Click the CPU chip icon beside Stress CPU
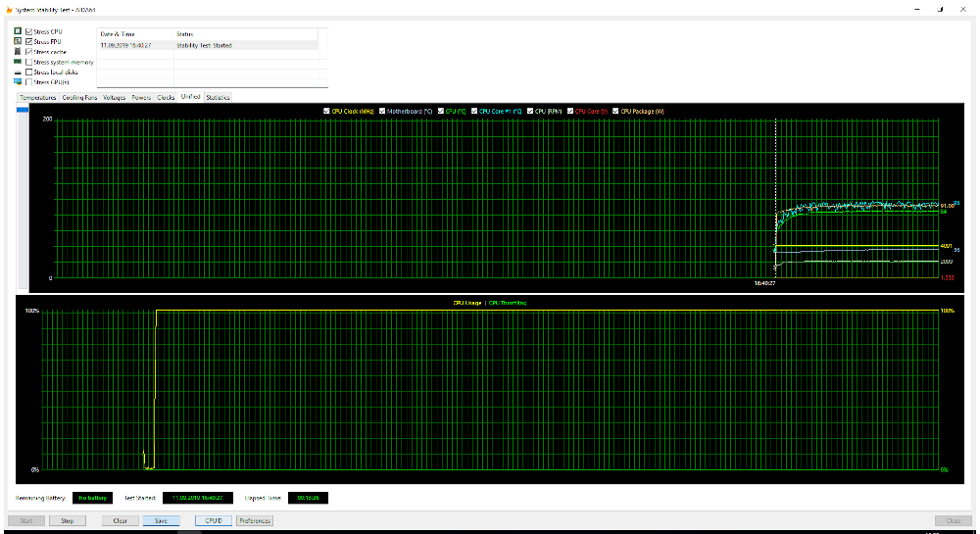Viewport: 980px width, 534px height. [x=18, y=31]
